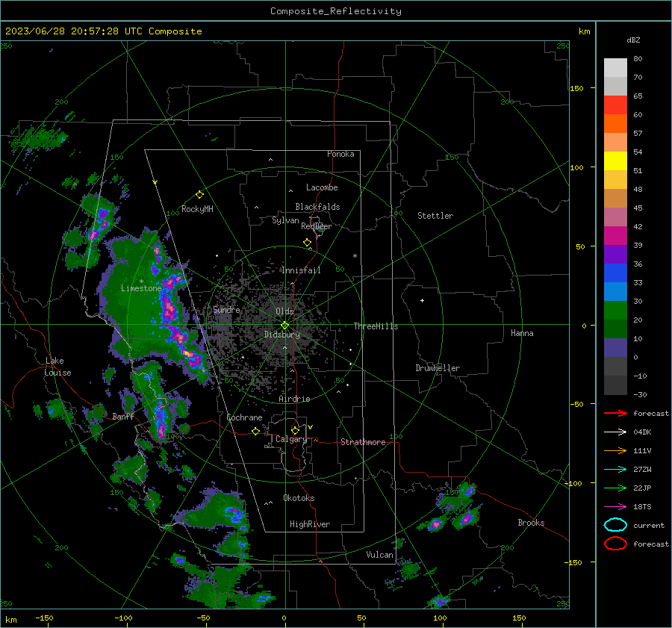
Task: Click the 'RedDeer' city label
Action: (317, 226)
